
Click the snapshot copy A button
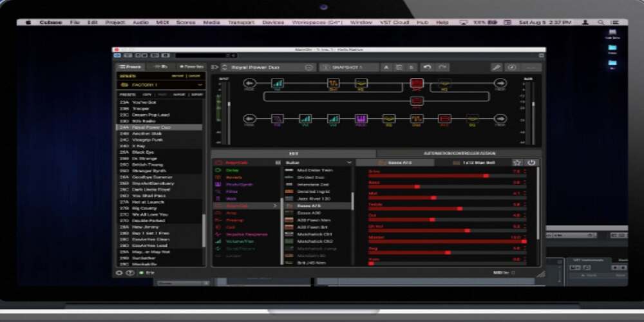coord(386,68)
